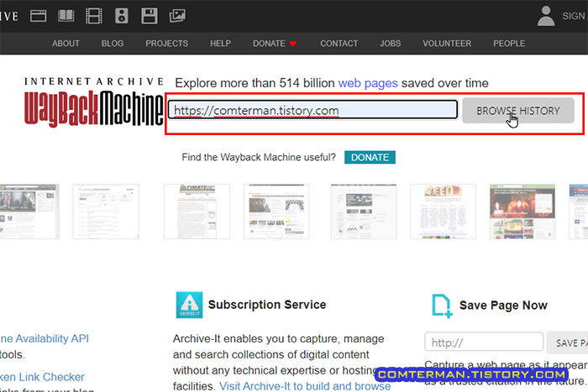
Task: Click the user avatar icon
Action: [546, 16]
